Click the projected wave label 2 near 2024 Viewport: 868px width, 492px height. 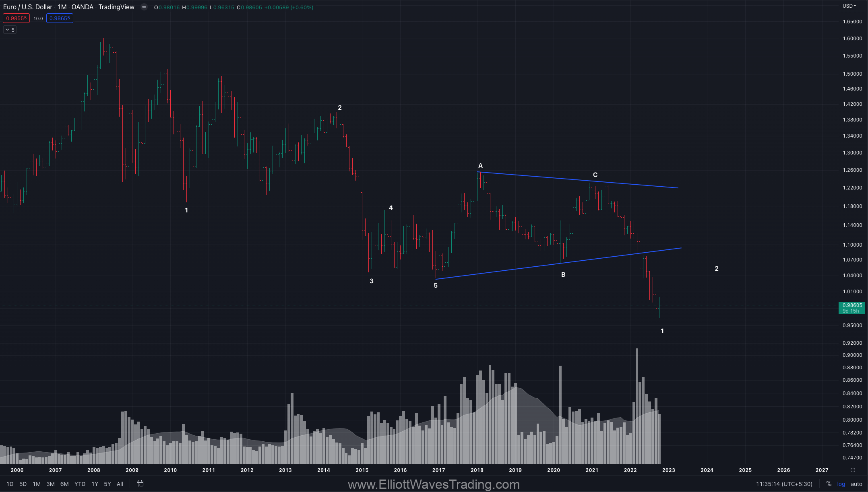pos(717,268)
